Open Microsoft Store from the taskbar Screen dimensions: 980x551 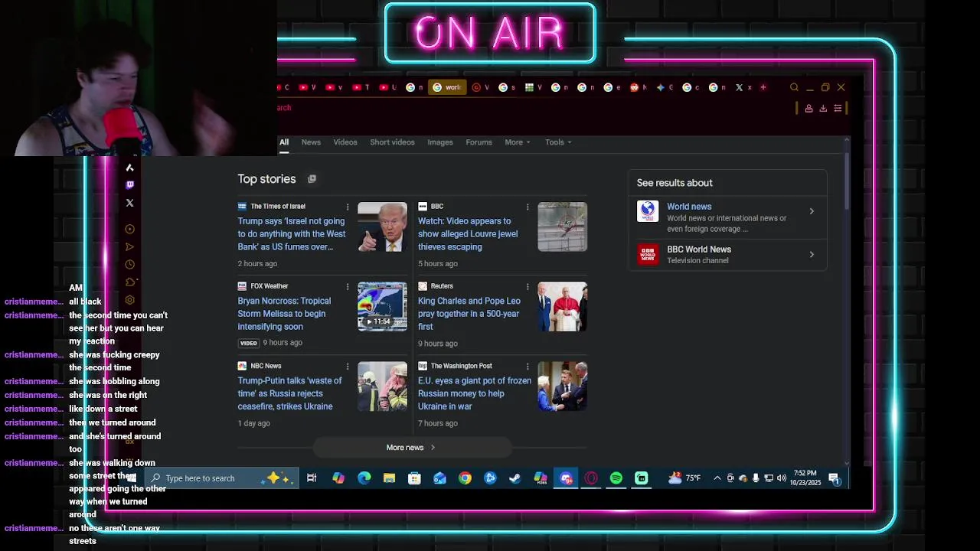click(x=414, y=478)
